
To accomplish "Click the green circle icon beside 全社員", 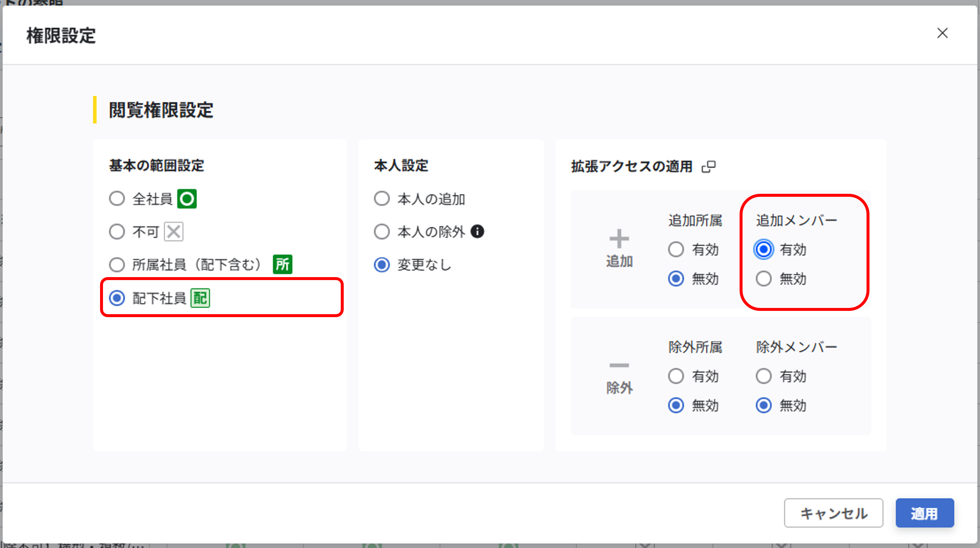I will [x=187, y=199].
